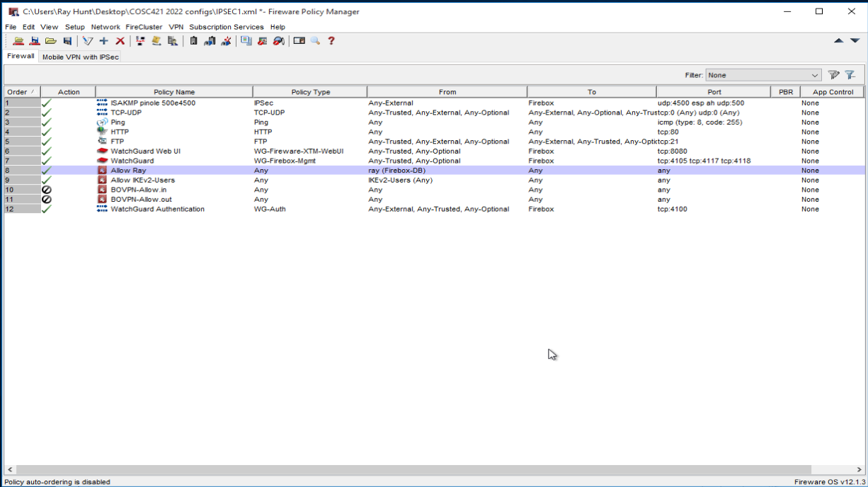Open the VPN menu
Screen dimensions: 868x487
tap(176, 27)
